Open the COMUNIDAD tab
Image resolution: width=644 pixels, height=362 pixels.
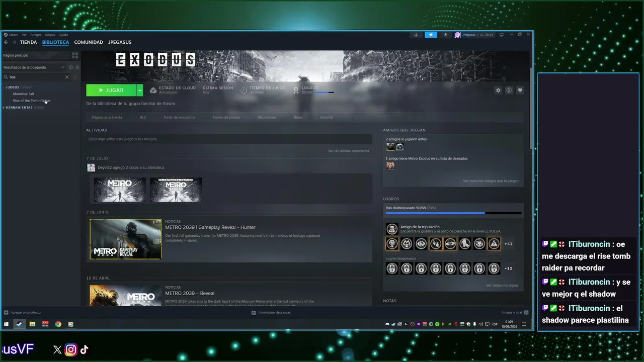[x=89, y=42]
